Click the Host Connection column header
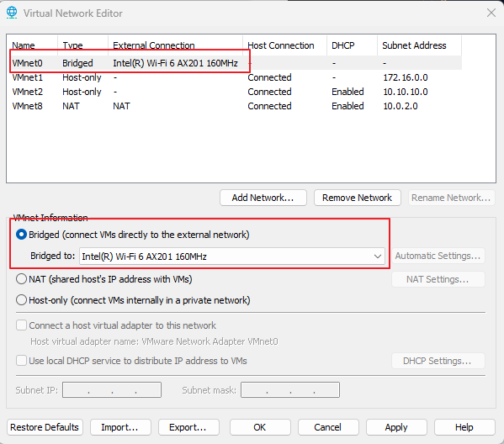Screen dimensions: 504x444 click(284, 45)
